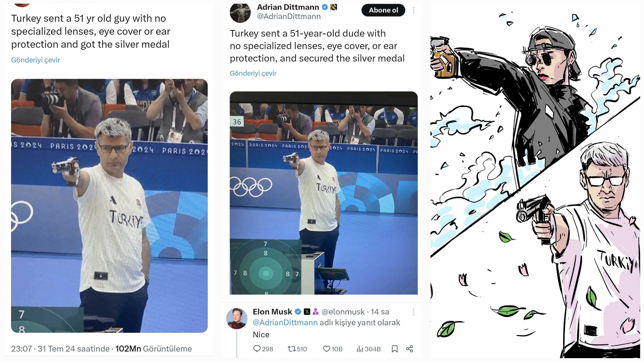644x362 pixels.
Task: Open Elon Musk's profile avatar
Action: [237, 319]
